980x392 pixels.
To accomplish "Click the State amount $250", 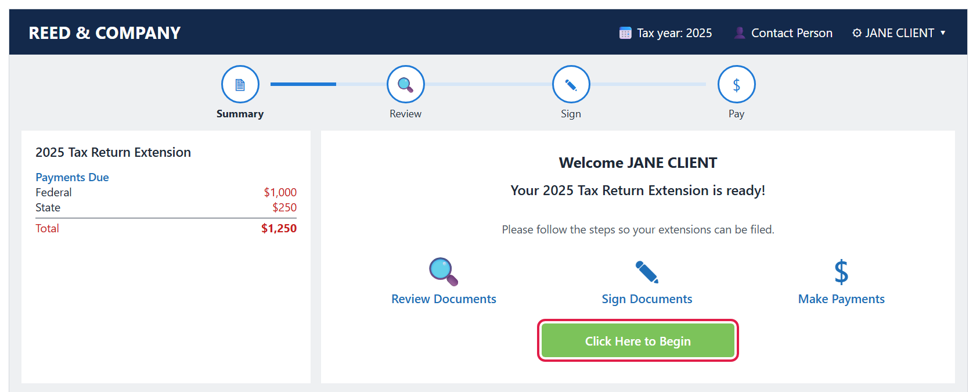I will pos(284,207).
